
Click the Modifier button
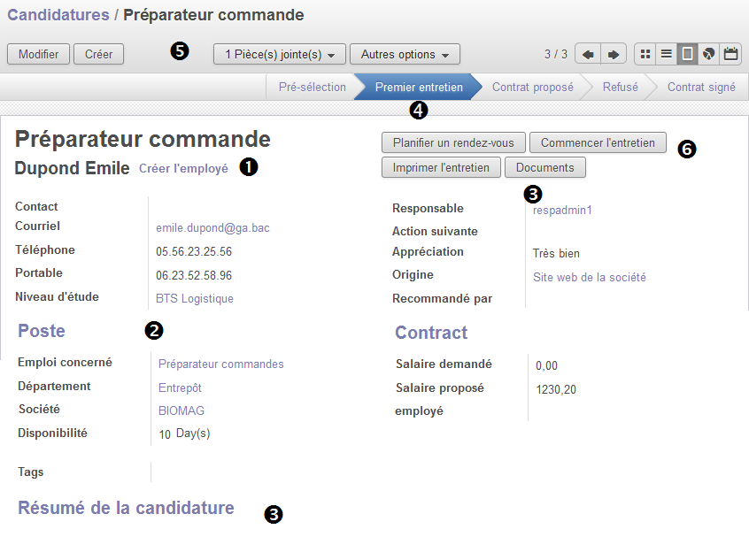39,54
